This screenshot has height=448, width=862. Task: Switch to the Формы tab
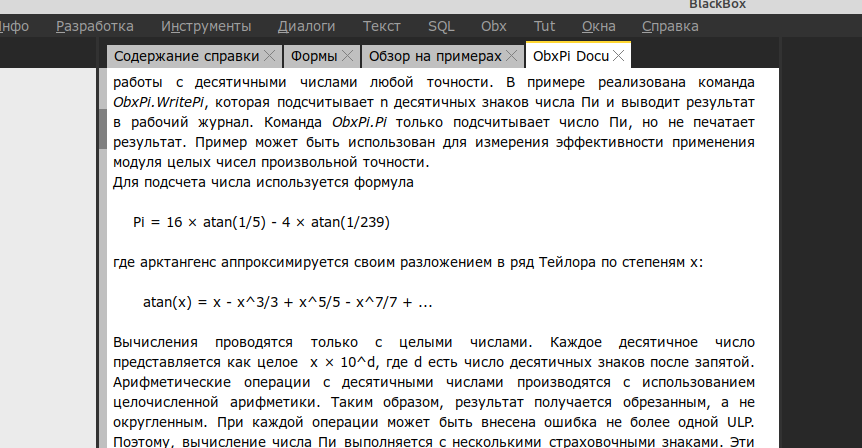coord(314,56)
